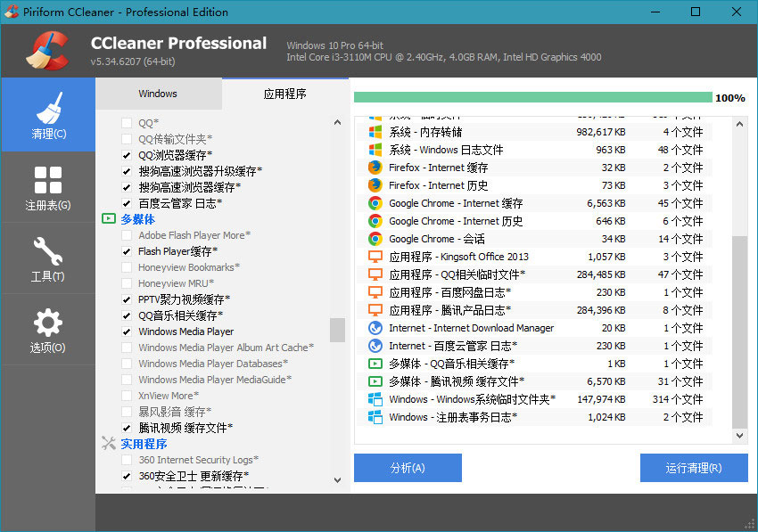Screen dimensions: 758x532
Task: Uncheck 搜狗高速浏览器升级缓存 checkbox
Action: click(127, 171)
